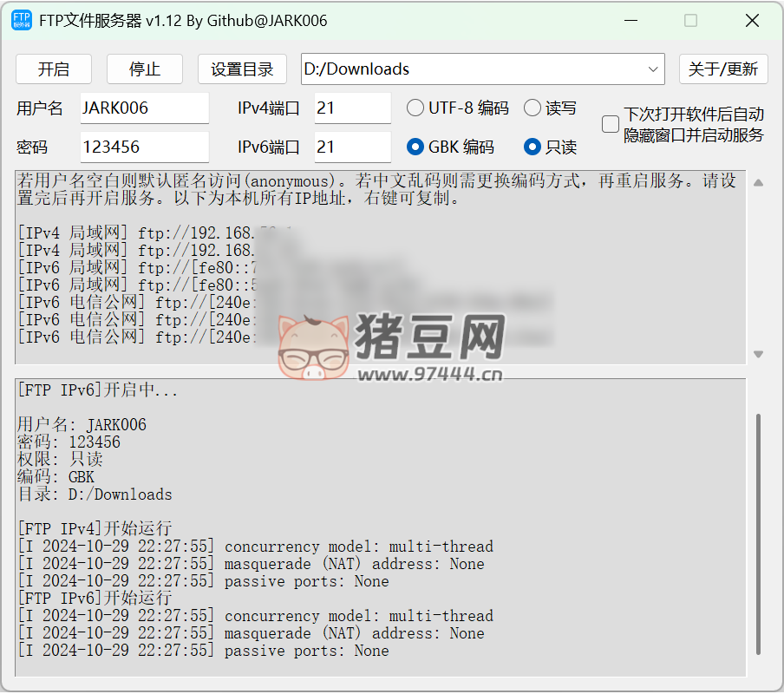Click the 密码 field containing 123456
Screen dimensions: 784x694
point(144,147)
